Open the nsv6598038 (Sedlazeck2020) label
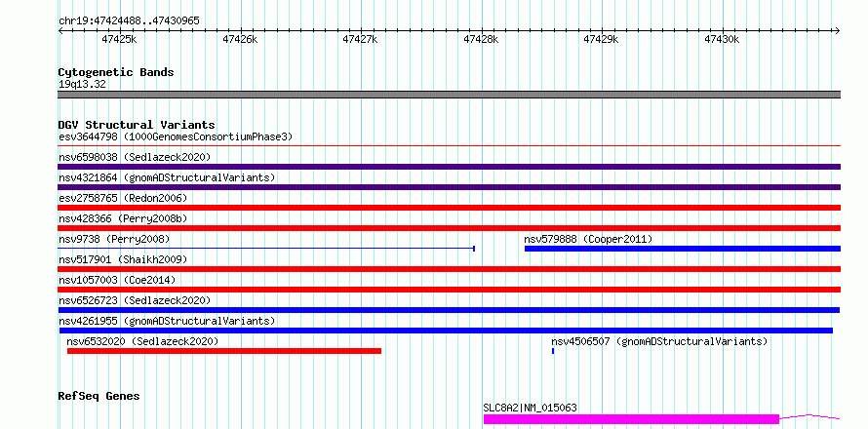The height and width of the screenshot is (429, 868). pos(135,157)
